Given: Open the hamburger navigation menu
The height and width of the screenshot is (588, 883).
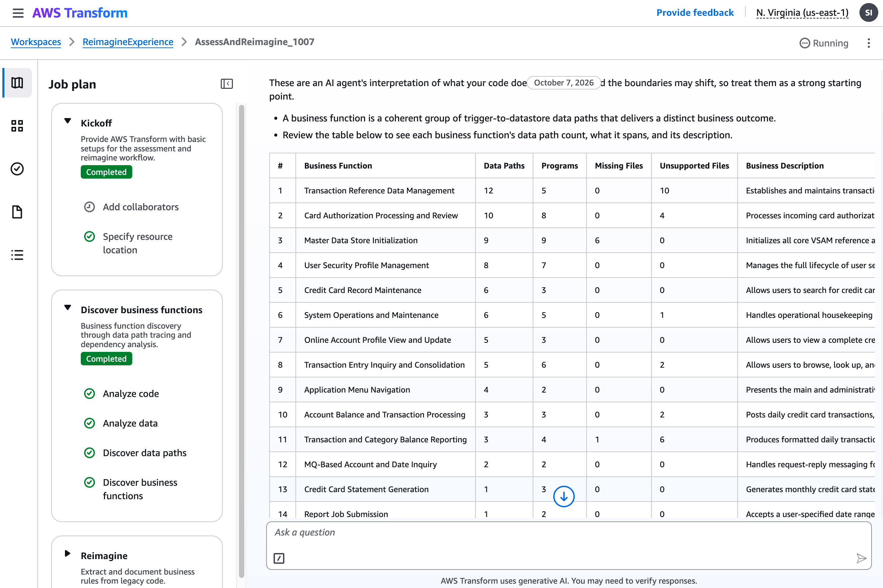Looking at the screenshot, I should pyautogui.click(x=18, y=13).
